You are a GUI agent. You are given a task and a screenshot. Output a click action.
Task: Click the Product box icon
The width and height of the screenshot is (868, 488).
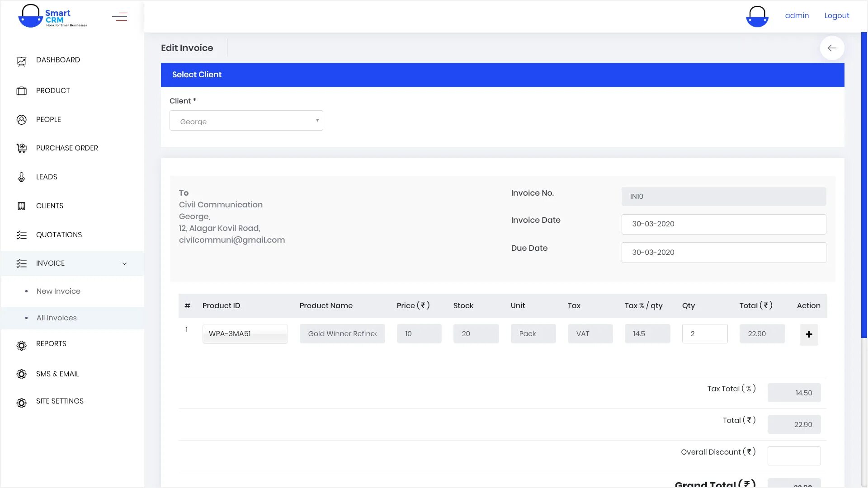[21, 91]
